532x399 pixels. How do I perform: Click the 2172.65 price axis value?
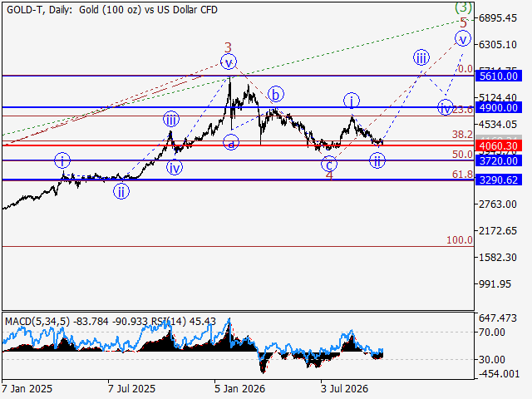tap(498, 231)
